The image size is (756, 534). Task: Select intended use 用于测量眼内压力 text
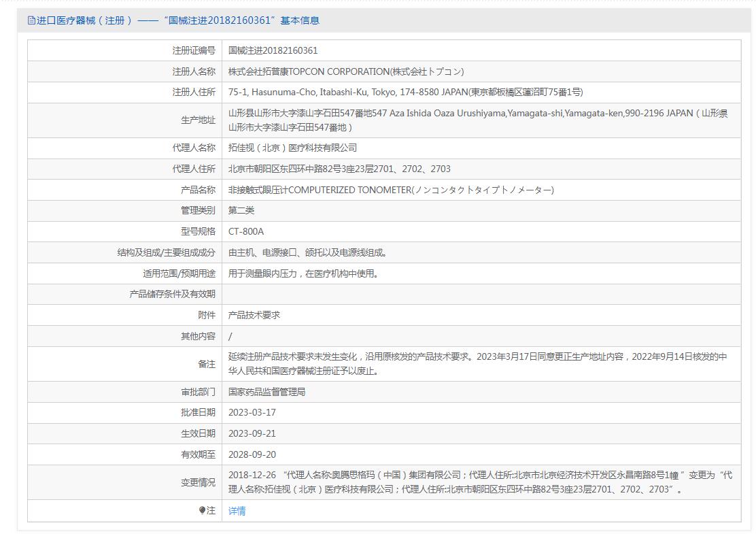[303, 273]
